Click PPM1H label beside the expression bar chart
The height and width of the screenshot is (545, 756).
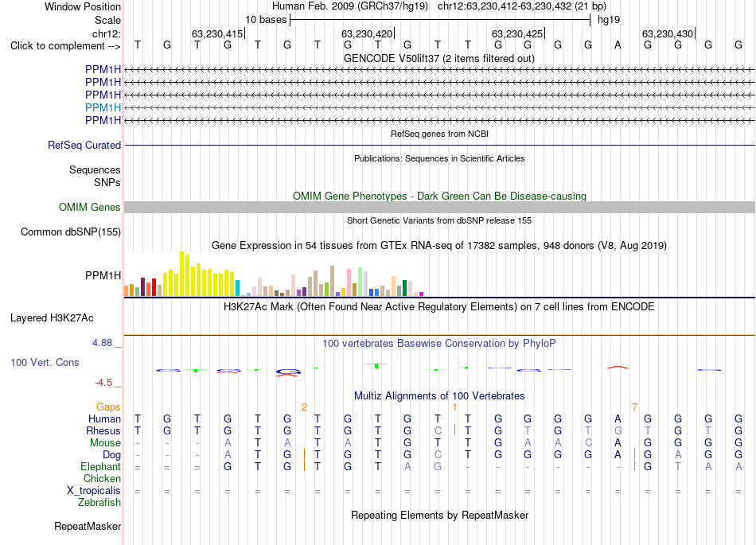pos(103,275)
